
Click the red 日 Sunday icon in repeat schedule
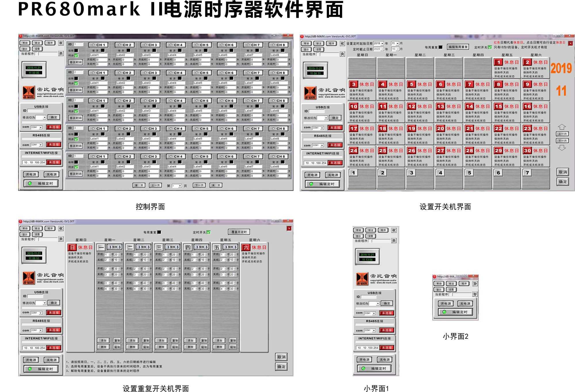72,247
